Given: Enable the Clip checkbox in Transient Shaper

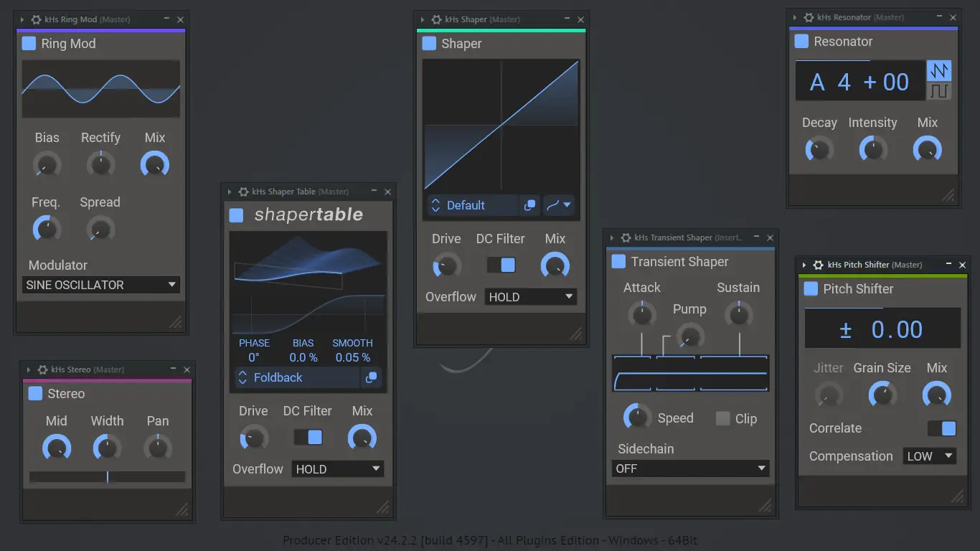Looking at the screenshot, I should [723, 419].
